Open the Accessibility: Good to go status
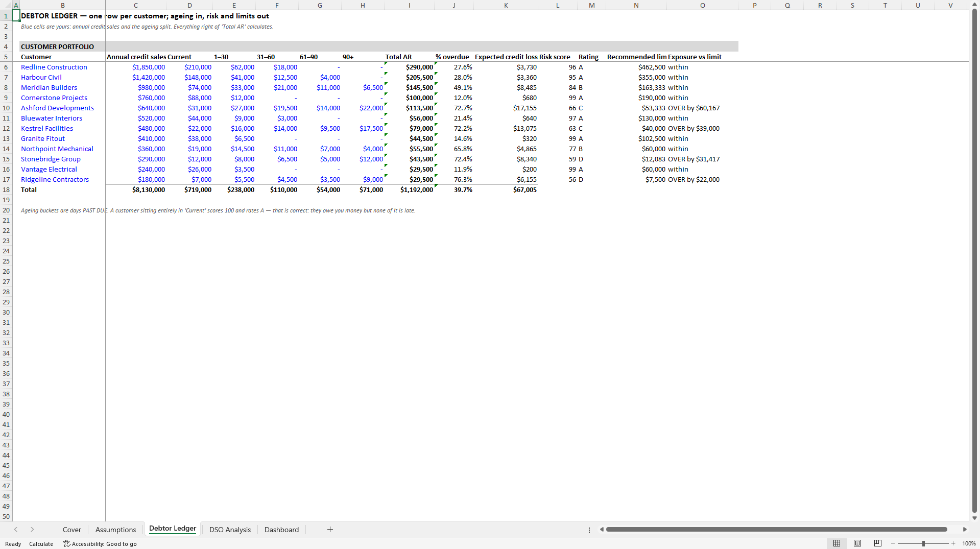The image size is (980, 549). pyautogui.click(x=100, y=544)
